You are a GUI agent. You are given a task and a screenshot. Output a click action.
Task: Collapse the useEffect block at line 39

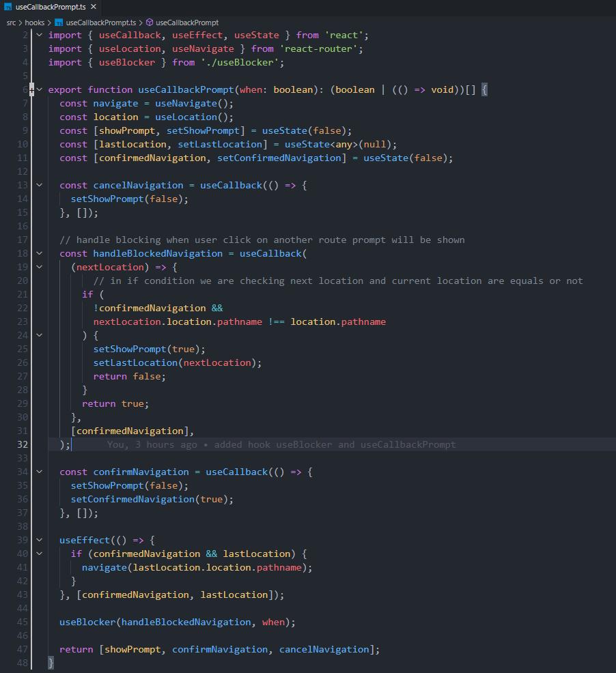click(x=38, y=540)
